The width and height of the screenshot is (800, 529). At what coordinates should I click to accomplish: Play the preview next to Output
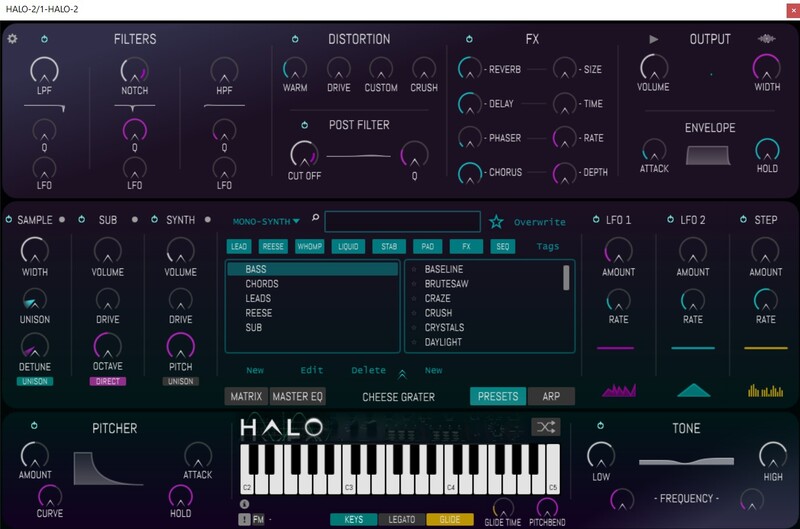click(654, 39)
